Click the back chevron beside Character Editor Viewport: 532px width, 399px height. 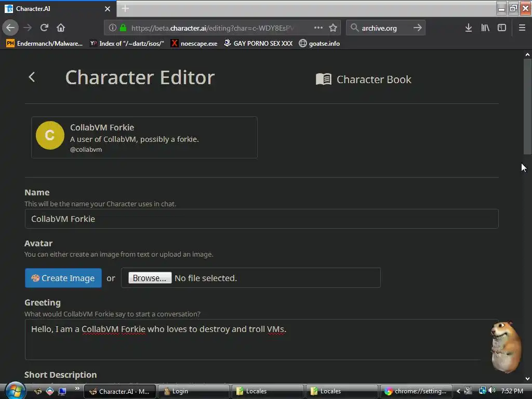[x=32, y=77]
